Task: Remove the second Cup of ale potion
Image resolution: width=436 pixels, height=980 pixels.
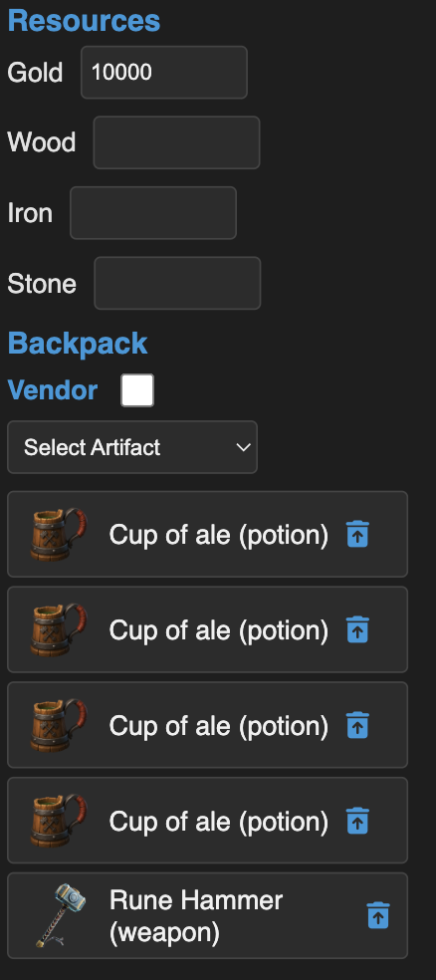Action: tap(357, 629)
